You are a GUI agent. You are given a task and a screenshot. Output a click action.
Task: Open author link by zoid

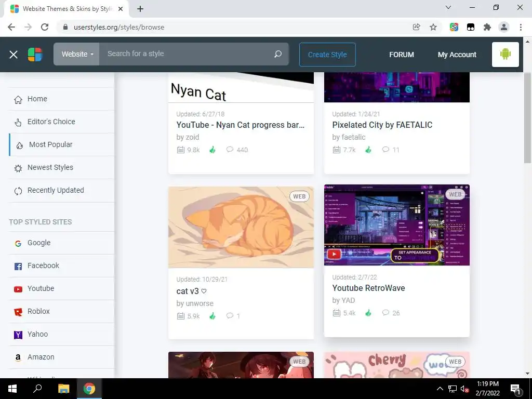tap(188, 137)
